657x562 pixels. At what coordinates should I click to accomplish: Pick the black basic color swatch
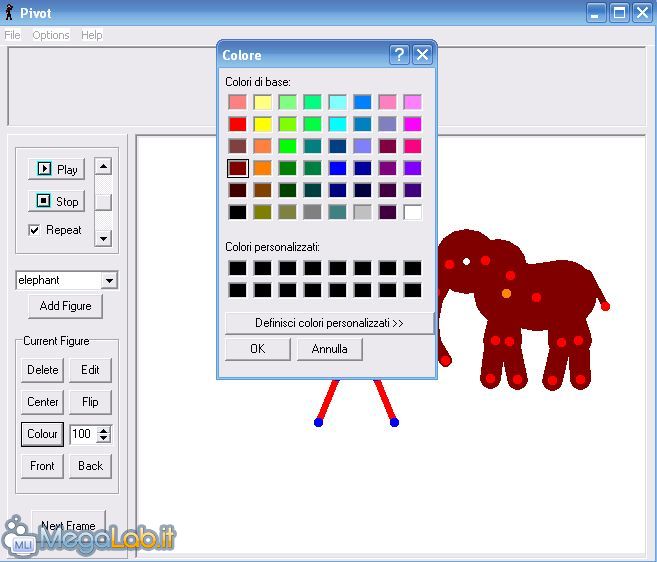tap(237, 212)
